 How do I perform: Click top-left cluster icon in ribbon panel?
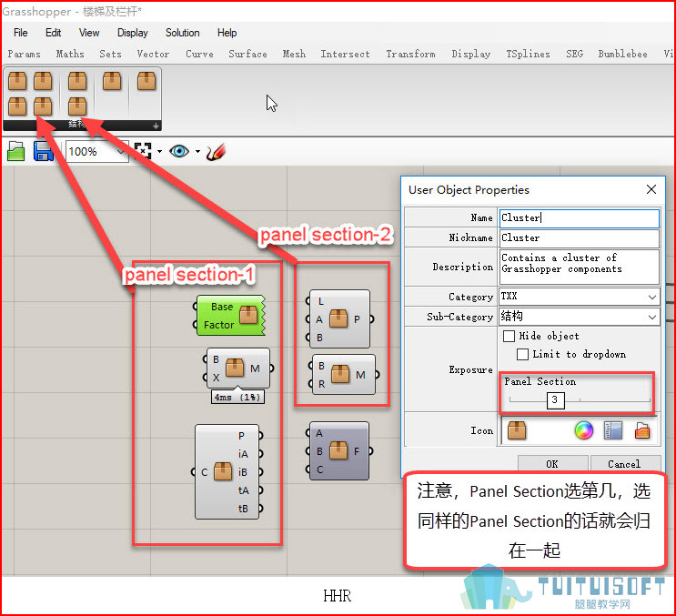(17, 81)
